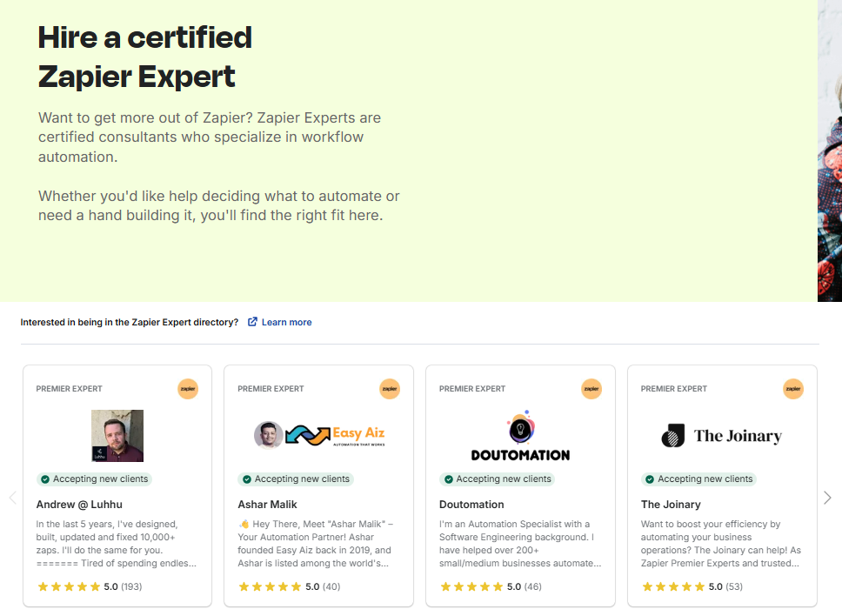Select the Doutomation expert name
Image resolution: width=842 pixels, height=616 pixels.
coord(471,505)
